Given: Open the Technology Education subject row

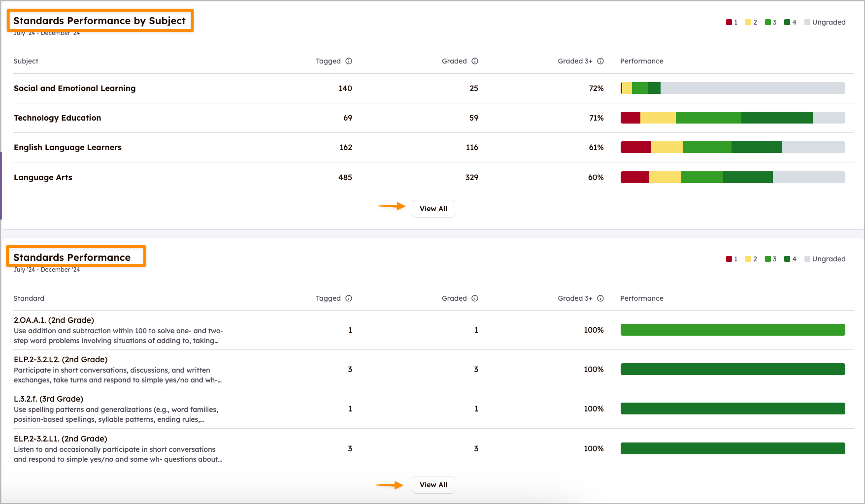Looking at the screenshot, I should (57, 118).
